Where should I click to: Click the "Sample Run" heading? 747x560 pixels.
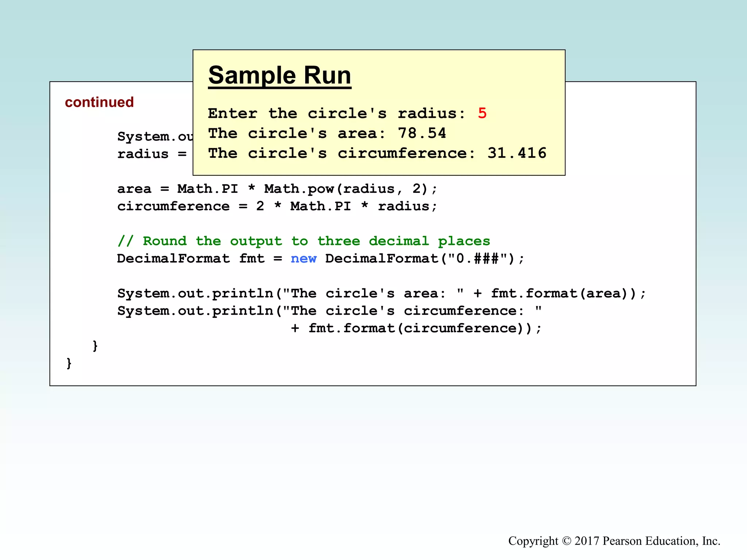coord(279,75)
